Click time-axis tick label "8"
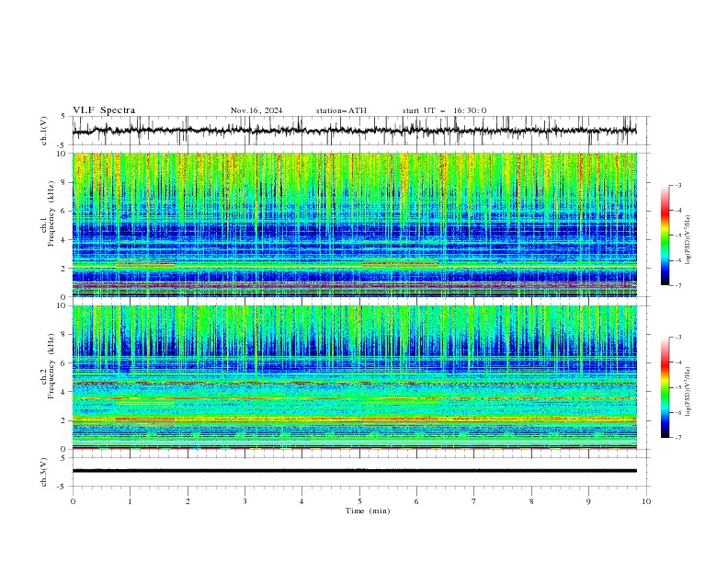The width and height of the screenshot is (728, 563). tap(531, 501)
